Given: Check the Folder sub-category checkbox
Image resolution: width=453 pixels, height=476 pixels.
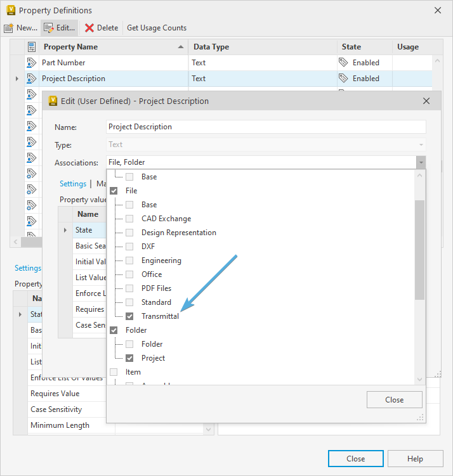Looking at the screenshot, I should click(x=129, y=344).
